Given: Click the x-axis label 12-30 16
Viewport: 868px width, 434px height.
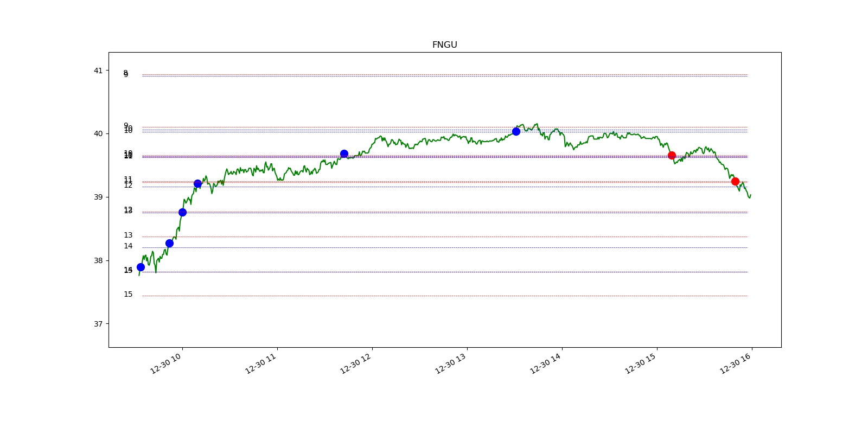Looking at the screenshot, I should coord(736,363).
